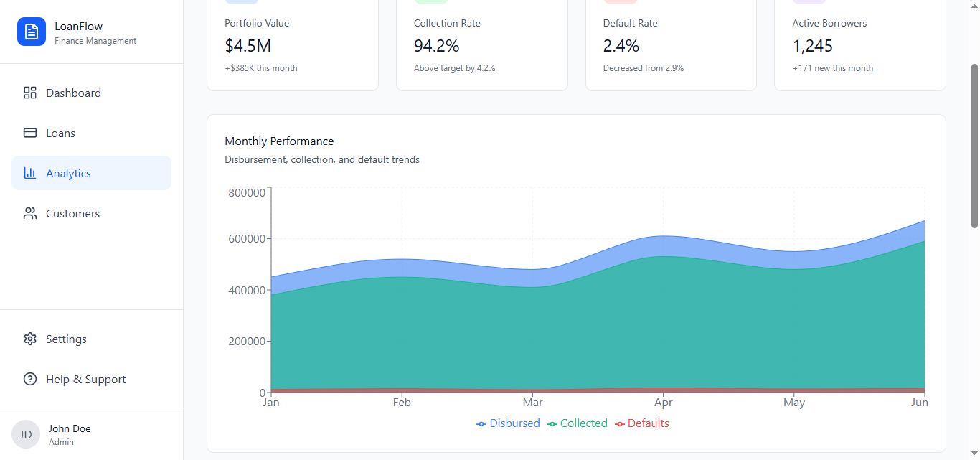This screenshot has width=980, height=460.
Task: Click the Collection Rate card
Action: (x=482, y=44)
